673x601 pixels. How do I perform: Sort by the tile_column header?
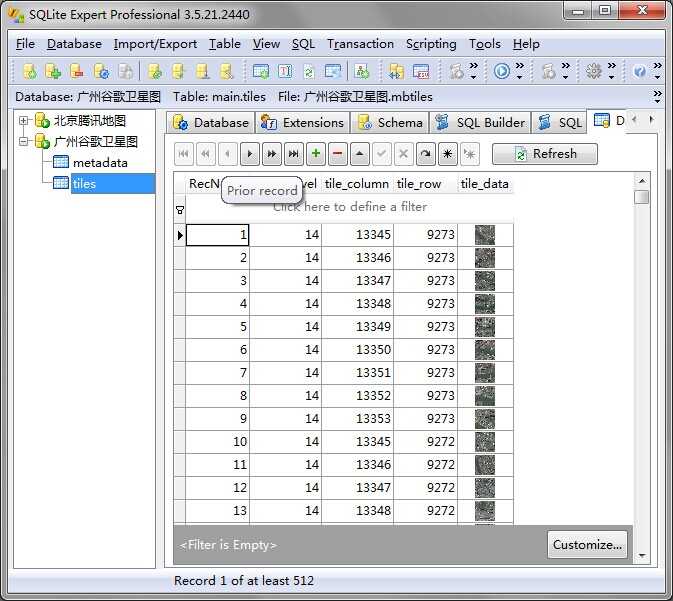pyautogui.click(x=357, y=184)
